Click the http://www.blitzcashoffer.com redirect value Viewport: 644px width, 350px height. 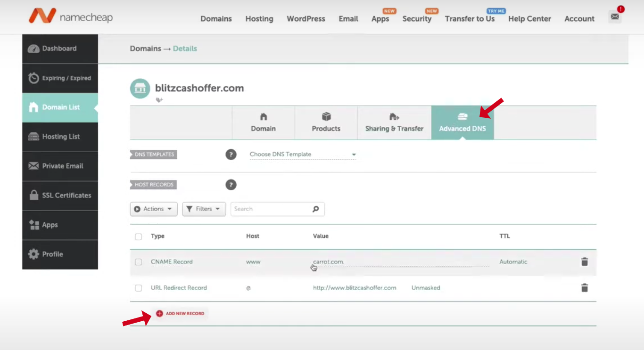(x=355, y=288)
